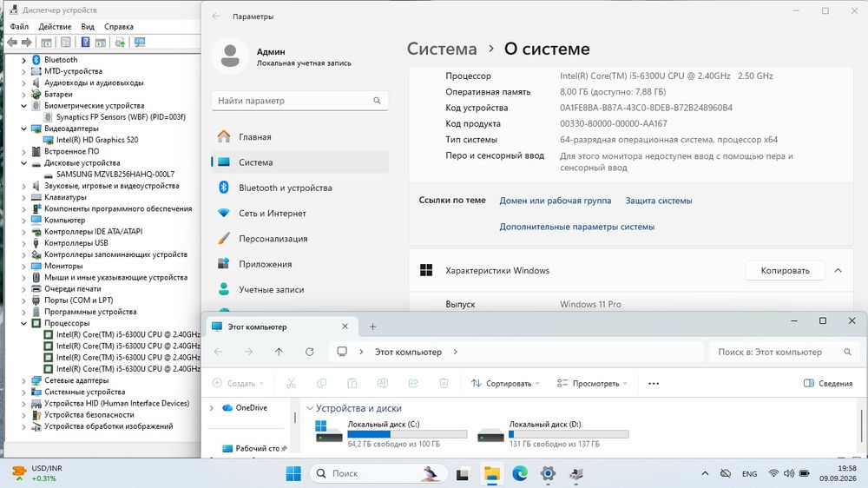Open Действие menu in Device Manager
The image size is (868, 488).
(x=54, y=27)
